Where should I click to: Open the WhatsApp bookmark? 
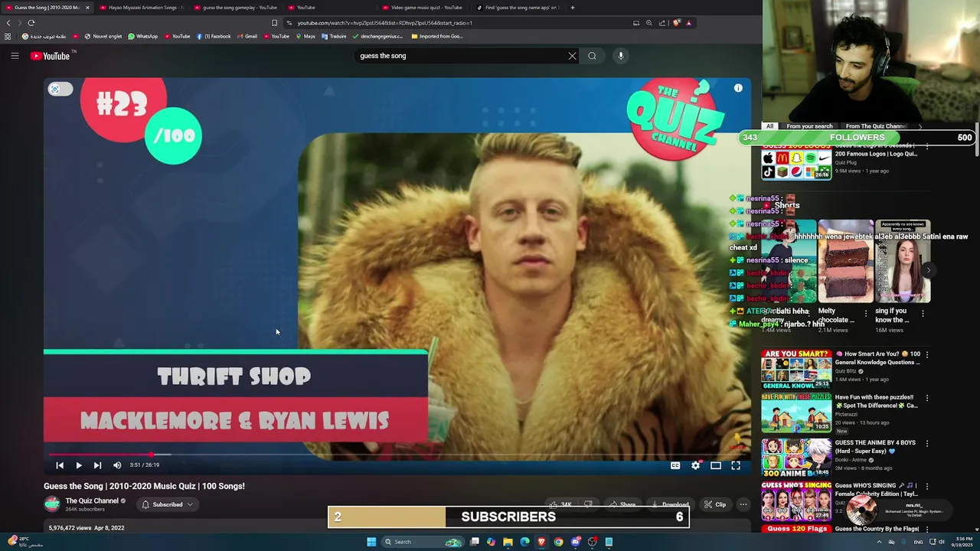coord(143,36)
